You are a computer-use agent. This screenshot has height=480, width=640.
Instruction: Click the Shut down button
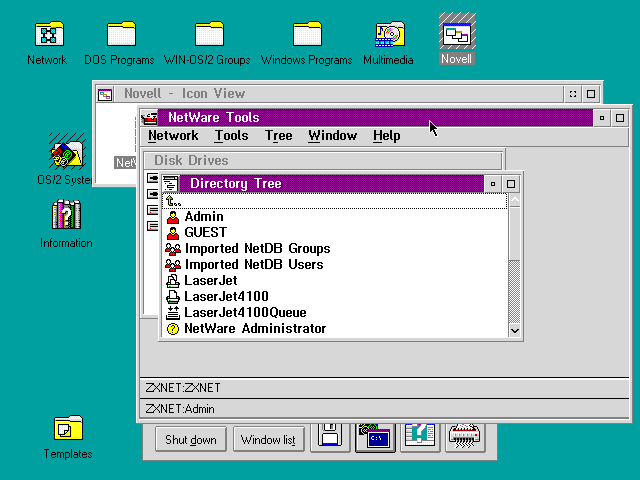[191, 440]
